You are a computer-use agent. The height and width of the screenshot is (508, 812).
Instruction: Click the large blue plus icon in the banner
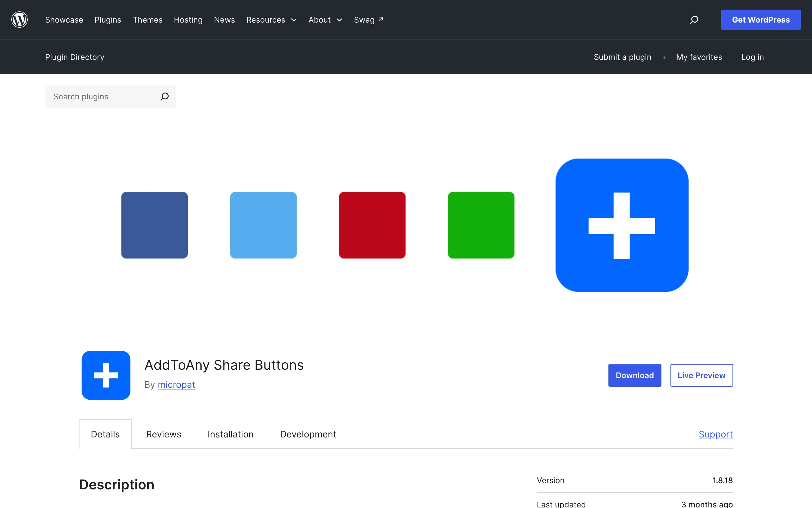[622, 225]
